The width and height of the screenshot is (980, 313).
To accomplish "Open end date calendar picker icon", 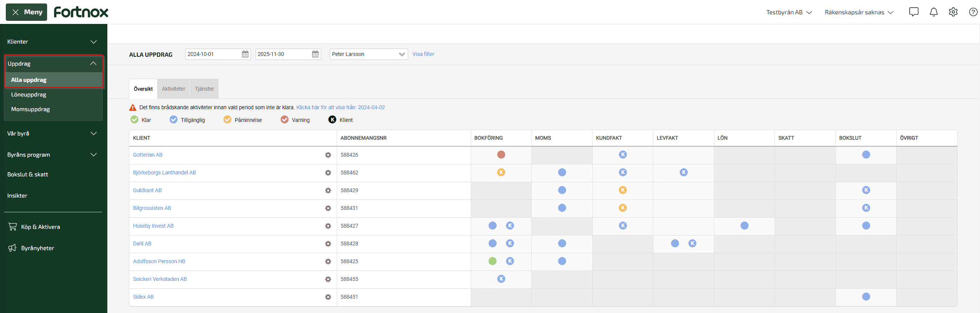I will coord(315,54).
